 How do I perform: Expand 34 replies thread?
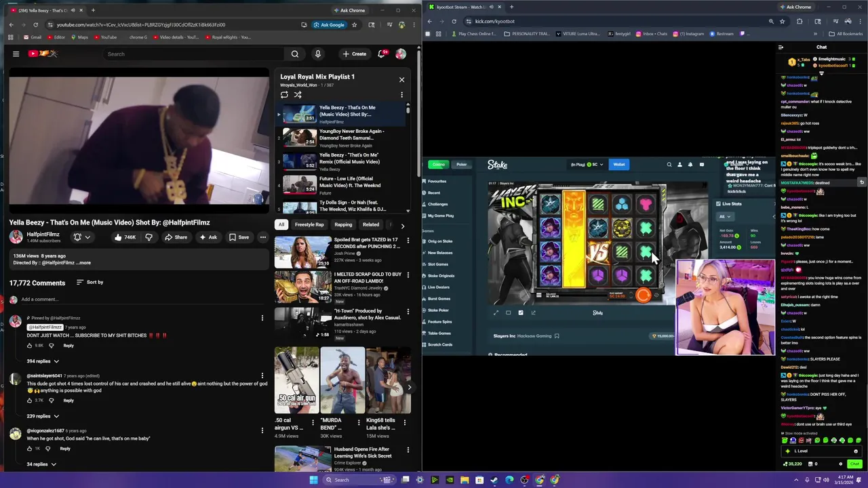[41, 464]
